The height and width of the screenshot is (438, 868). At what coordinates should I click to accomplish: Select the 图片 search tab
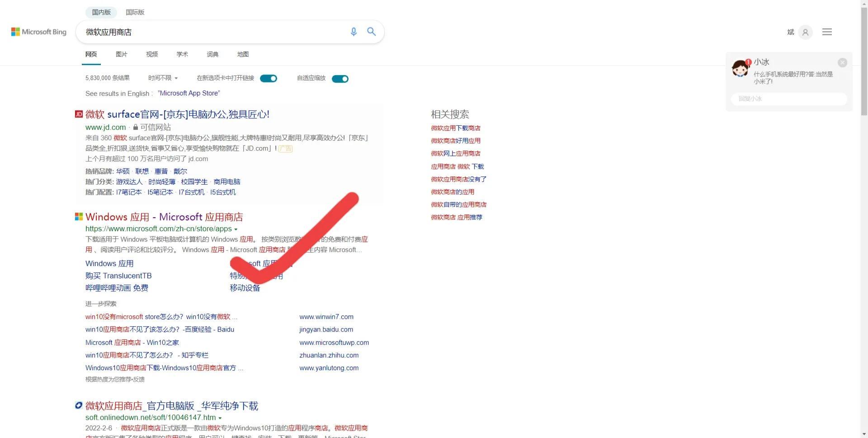121,54
